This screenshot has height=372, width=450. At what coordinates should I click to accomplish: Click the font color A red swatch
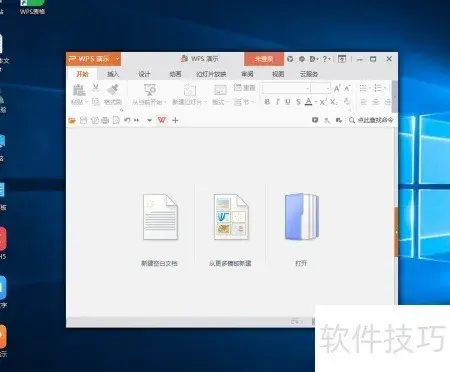309,102
